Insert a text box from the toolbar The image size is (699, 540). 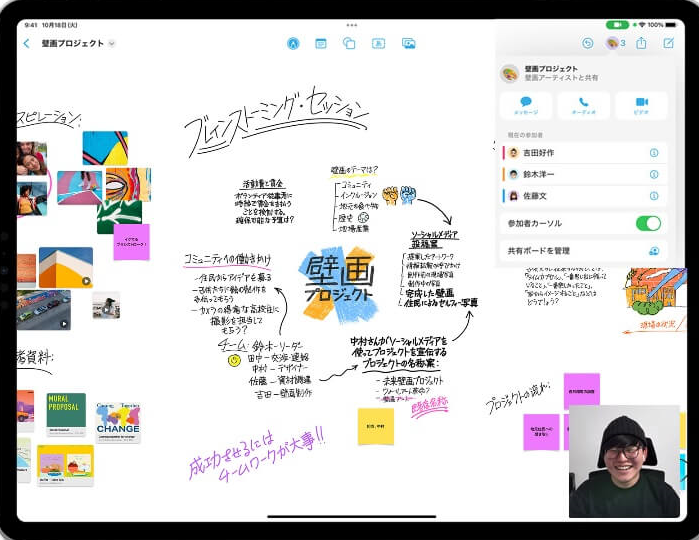click(x=378, y=43)
